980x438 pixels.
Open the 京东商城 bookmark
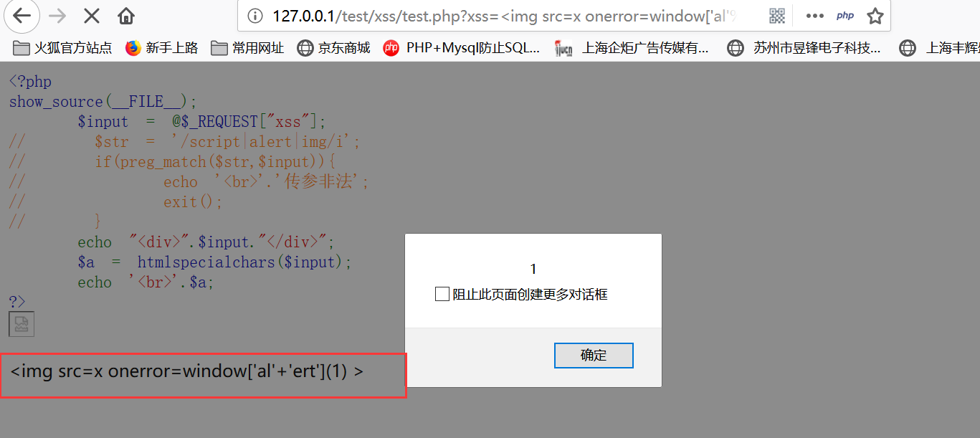pyautogui.click(x=334, y=48)
